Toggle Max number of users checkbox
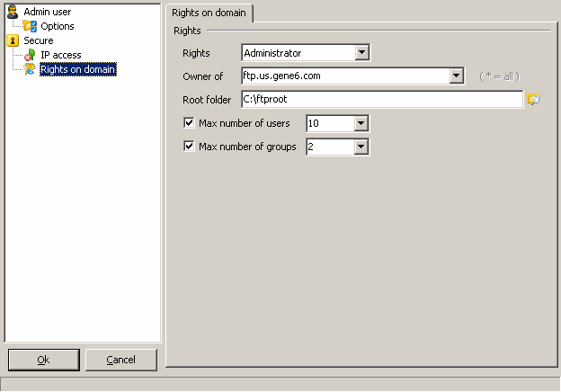Viewport: 561px width, 392px height. (x=189, y=123)
